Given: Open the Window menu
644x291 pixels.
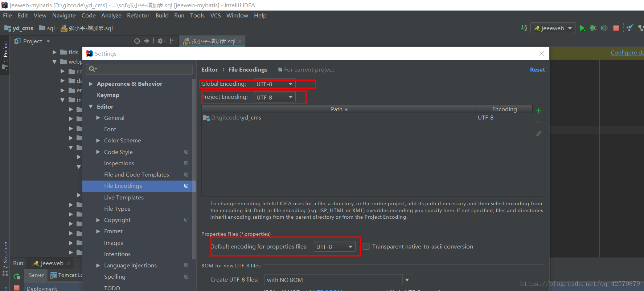Looking at the screenshot, I should [237, 15].
